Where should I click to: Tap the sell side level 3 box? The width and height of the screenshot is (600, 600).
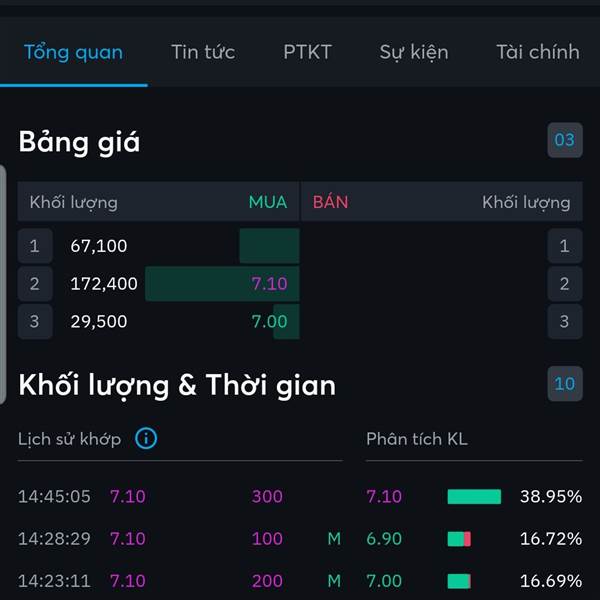565,321
